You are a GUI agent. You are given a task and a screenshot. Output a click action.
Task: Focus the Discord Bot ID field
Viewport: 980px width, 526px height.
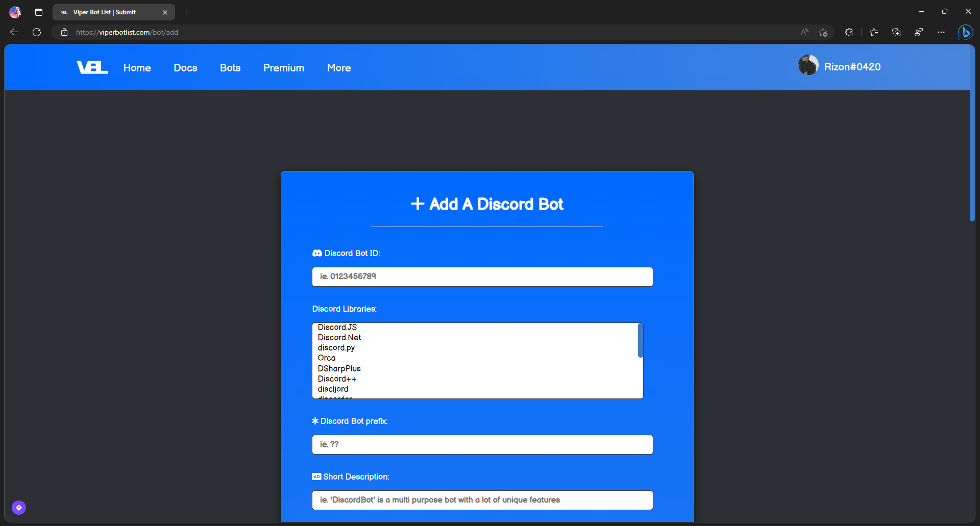482,277
